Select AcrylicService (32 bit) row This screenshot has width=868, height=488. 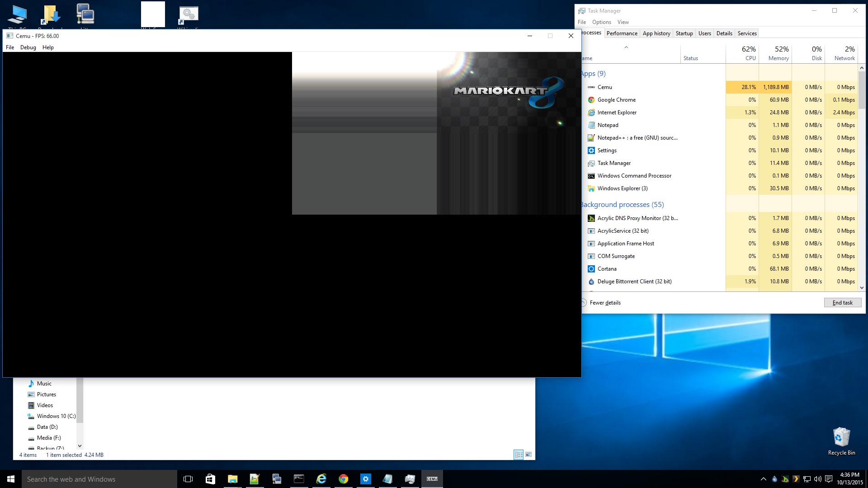[719, 231]
